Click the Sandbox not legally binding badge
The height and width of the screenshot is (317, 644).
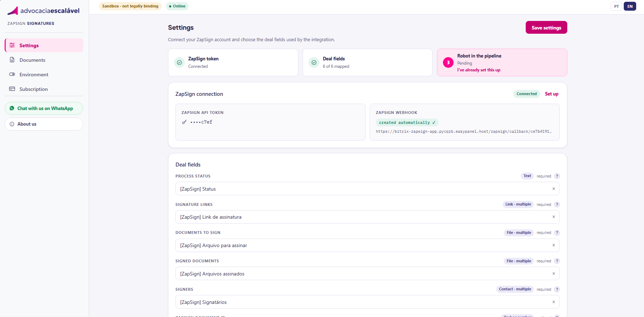click(130, 6)
